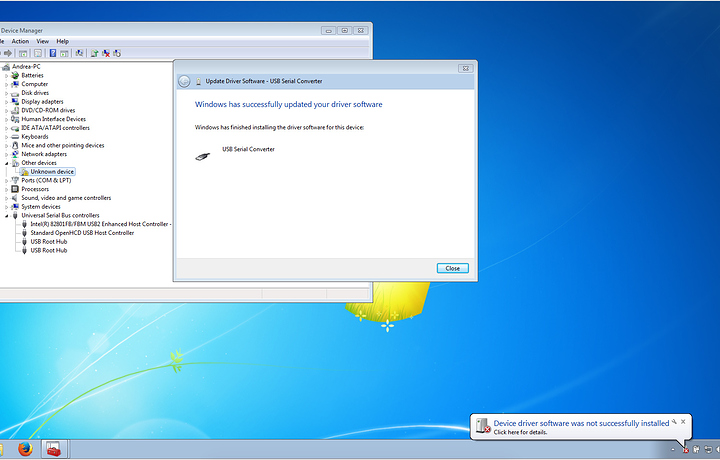Expand the IDE ATA/ATAPI controllers node

coord(6,128)
